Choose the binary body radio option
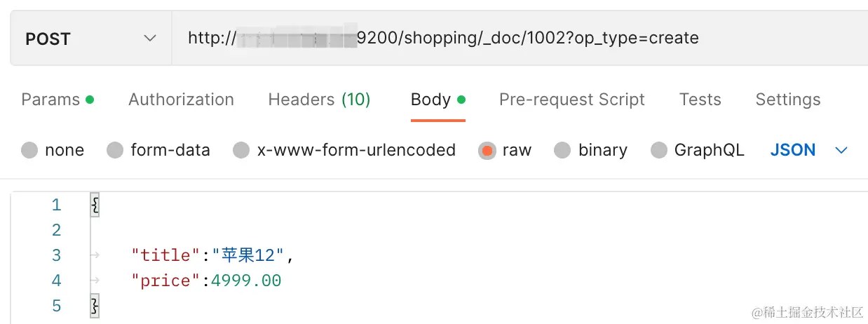The image size is (868, 324). point(562,150)
